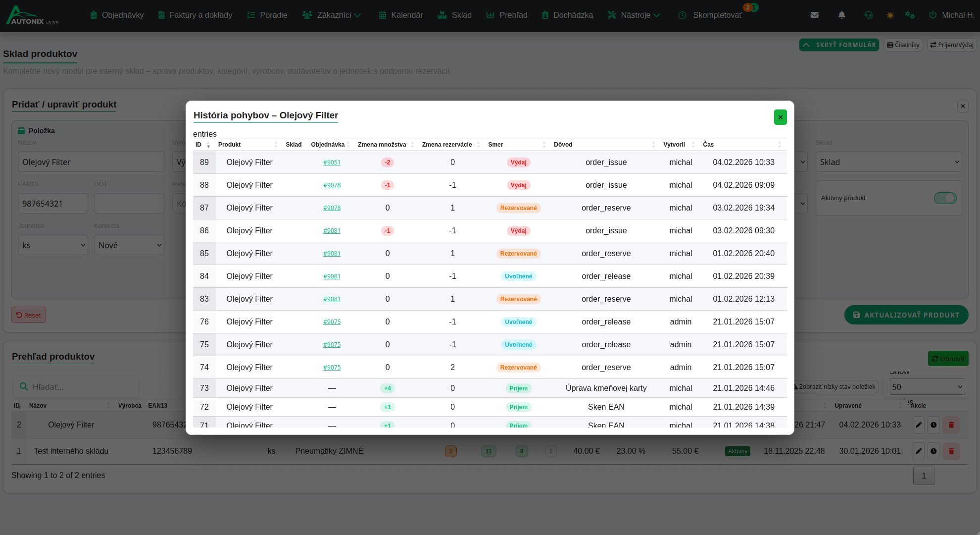
Task: Close the História pohybov dialog
Action: tap(780, 117)
